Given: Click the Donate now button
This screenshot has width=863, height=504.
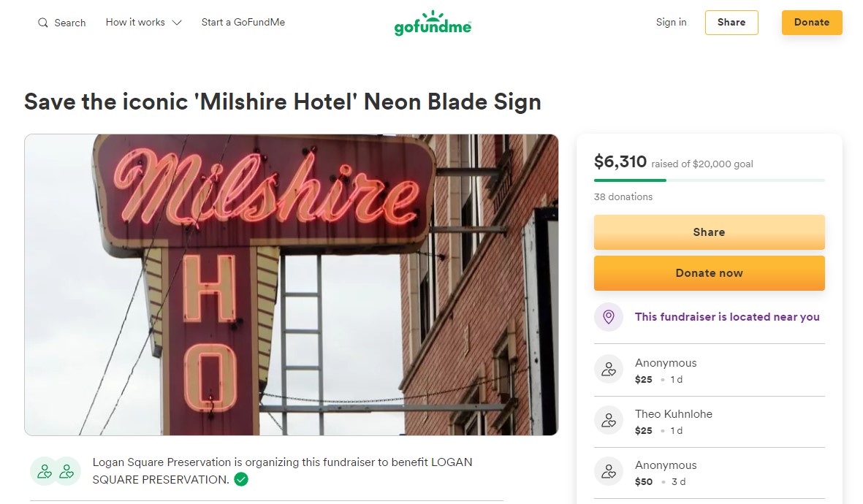Looking at the screenshot, I should [709, 273].
